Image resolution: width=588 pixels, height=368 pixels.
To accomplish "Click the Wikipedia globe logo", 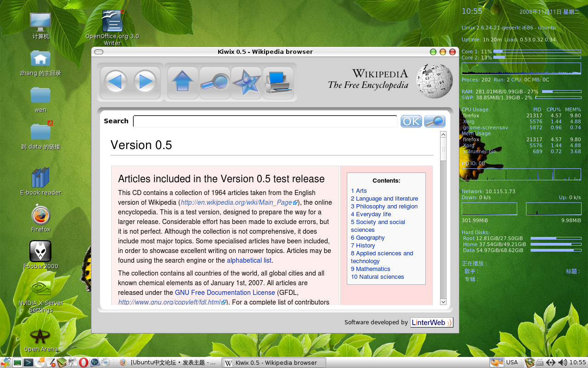I will click(434, 81).
